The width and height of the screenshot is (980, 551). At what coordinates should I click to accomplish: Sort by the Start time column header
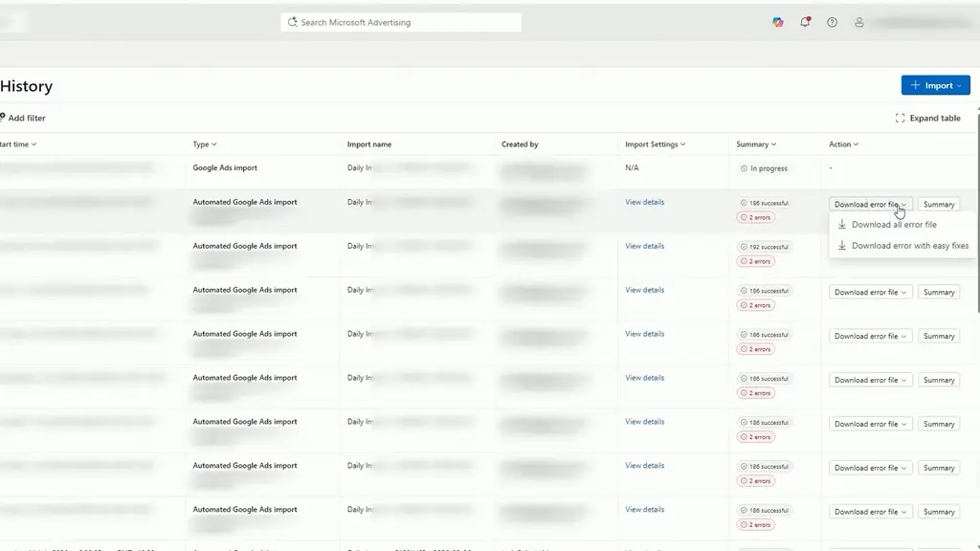[18, 144]
